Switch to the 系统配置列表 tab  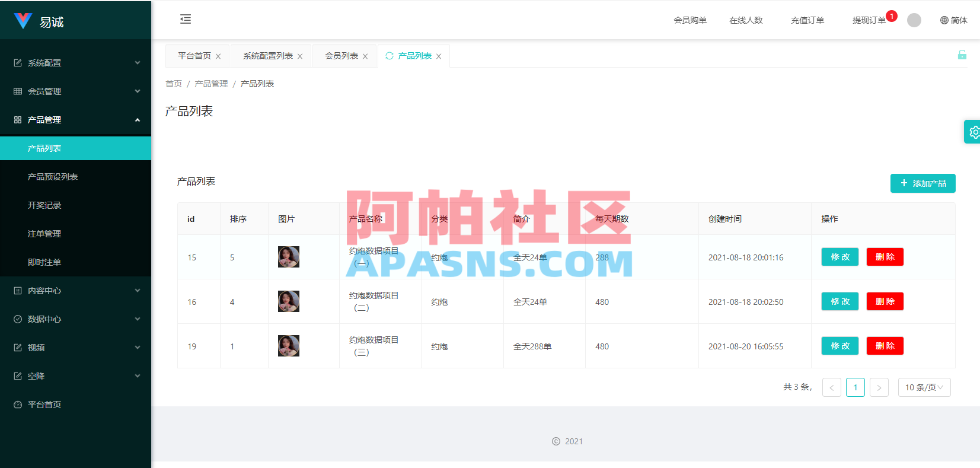[x=268, y=56]
